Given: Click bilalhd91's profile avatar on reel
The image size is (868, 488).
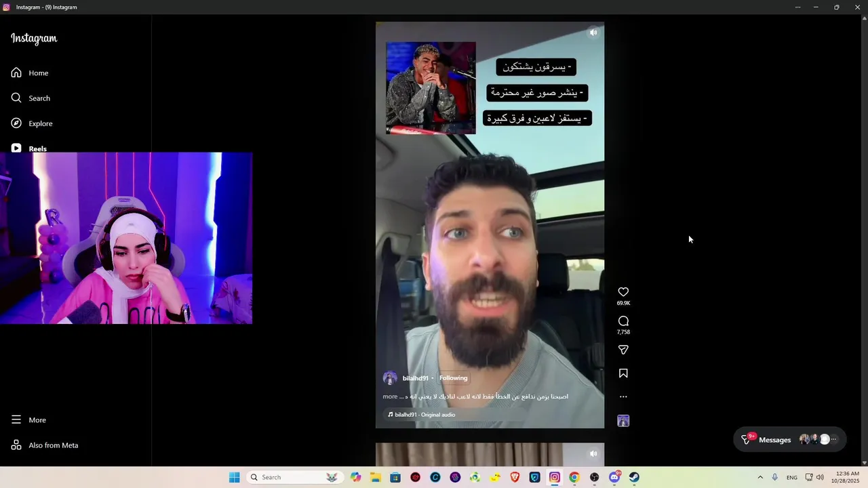Looking at the screenshot, I should coord(390,378).
